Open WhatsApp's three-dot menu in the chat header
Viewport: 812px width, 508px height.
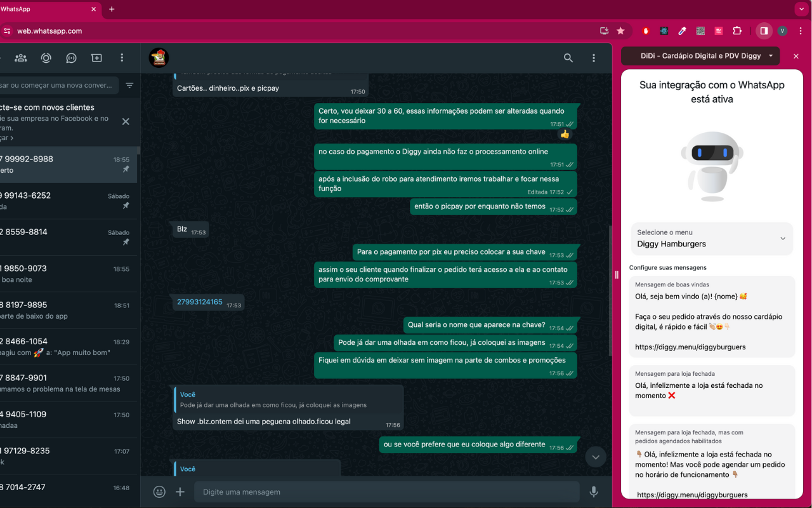(x=594, y=58)
